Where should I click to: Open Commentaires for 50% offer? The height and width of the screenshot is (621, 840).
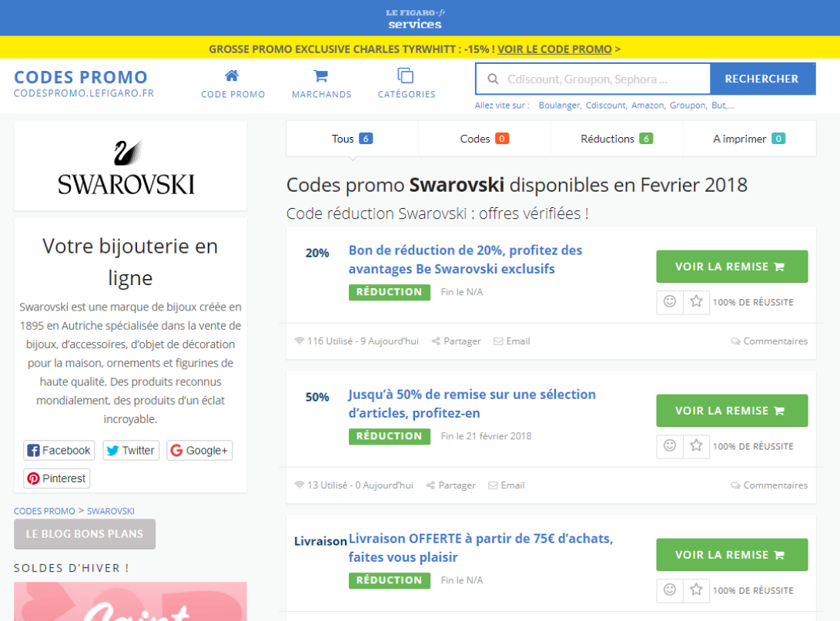pyautogui.click(x=769, y=485)
